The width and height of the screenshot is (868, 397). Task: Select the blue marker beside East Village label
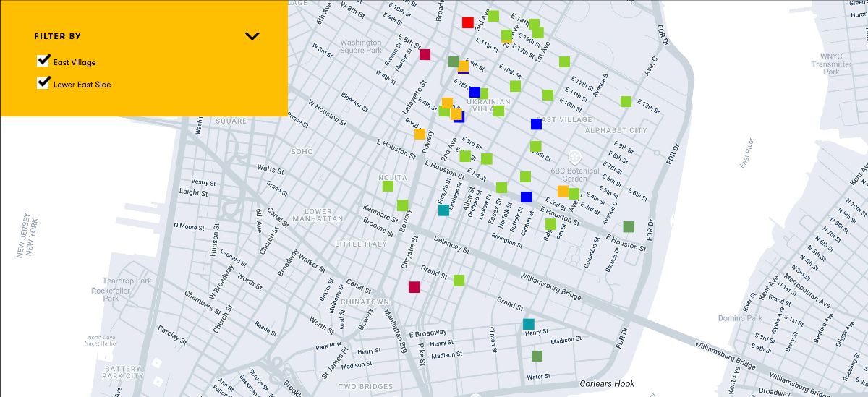coord(536,124)
